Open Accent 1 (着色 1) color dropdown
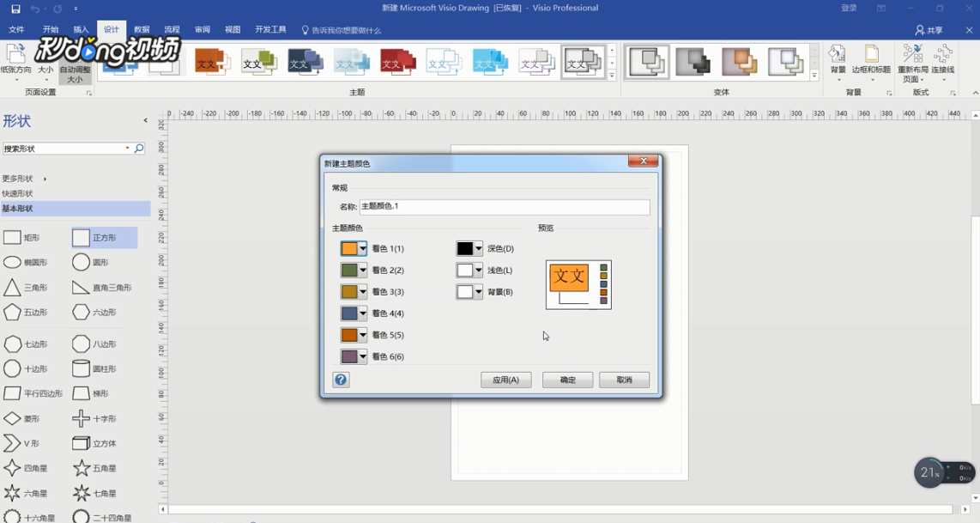 (x=362, y=249)
